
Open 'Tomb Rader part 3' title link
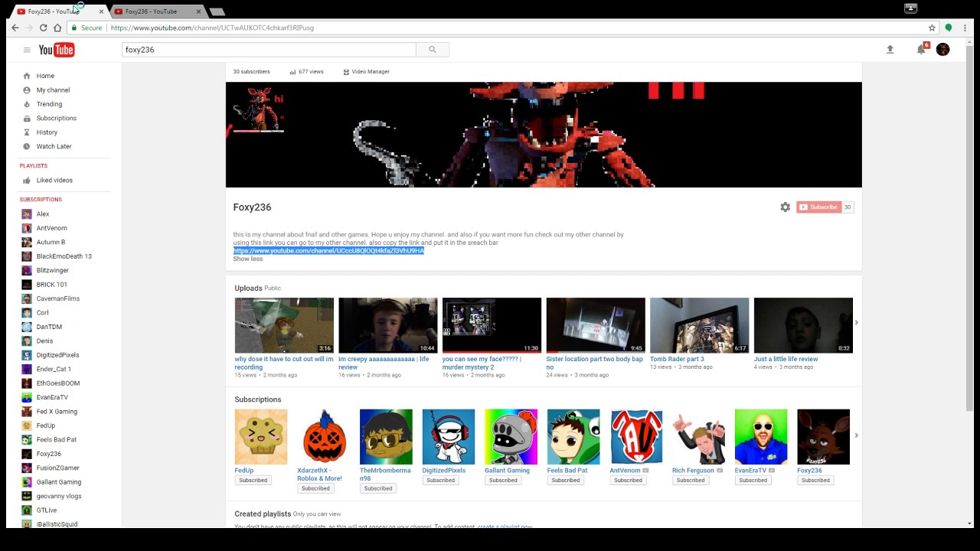click(677, 359)
